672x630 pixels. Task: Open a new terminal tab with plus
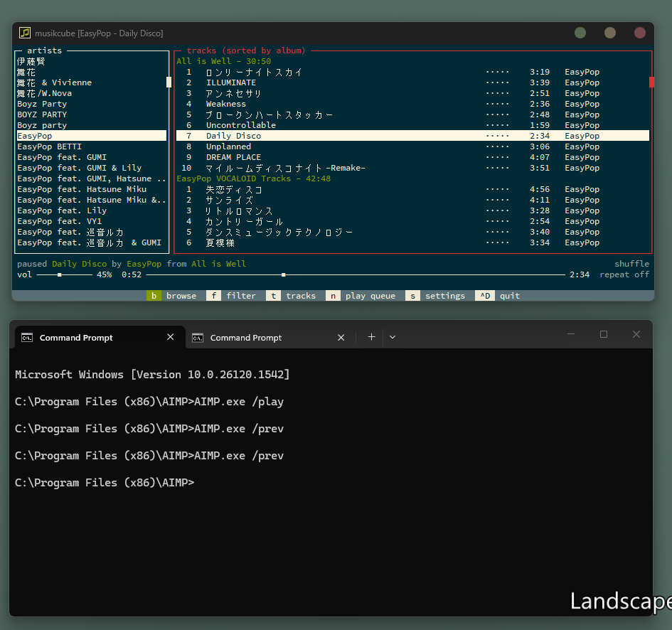pos(371,337)
